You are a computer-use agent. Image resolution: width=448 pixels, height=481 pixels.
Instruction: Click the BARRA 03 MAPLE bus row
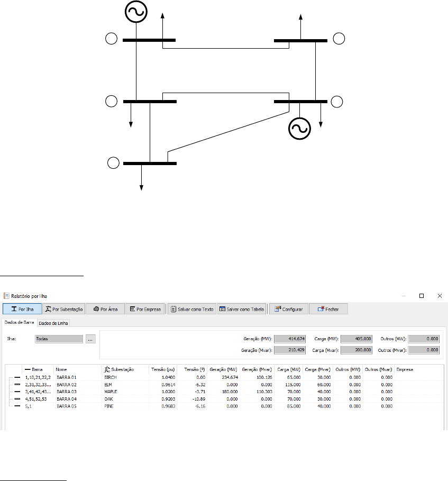[69, 391]
